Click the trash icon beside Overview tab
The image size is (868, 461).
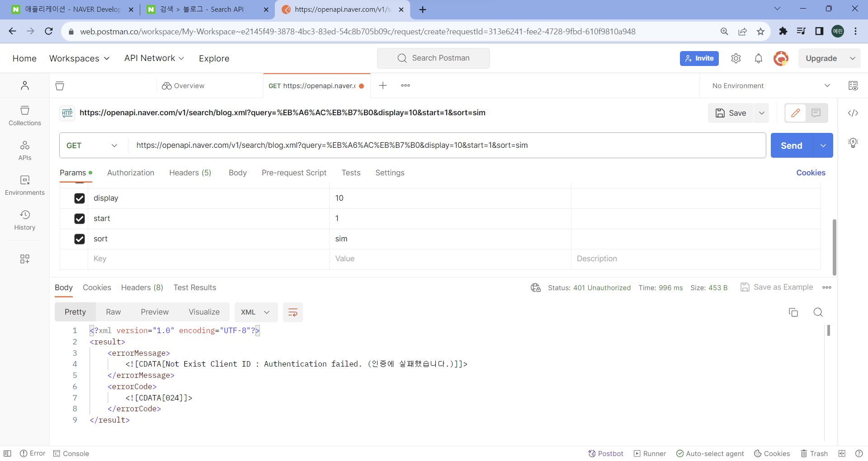tap(60, 86)
